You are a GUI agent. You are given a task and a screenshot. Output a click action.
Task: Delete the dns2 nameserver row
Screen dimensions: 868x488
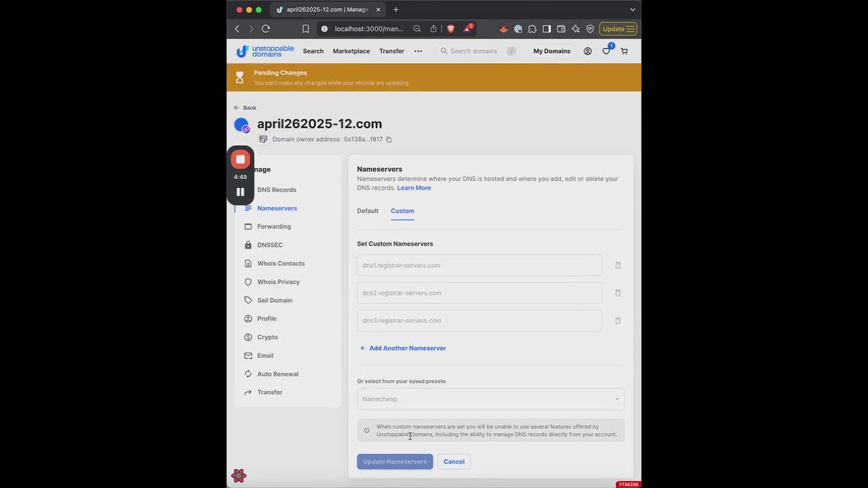click(618, 293)
